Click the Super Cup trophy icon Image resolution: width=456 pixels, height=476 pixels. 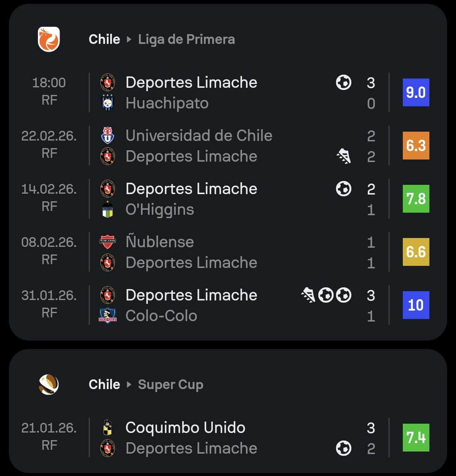tap(49, 384)
